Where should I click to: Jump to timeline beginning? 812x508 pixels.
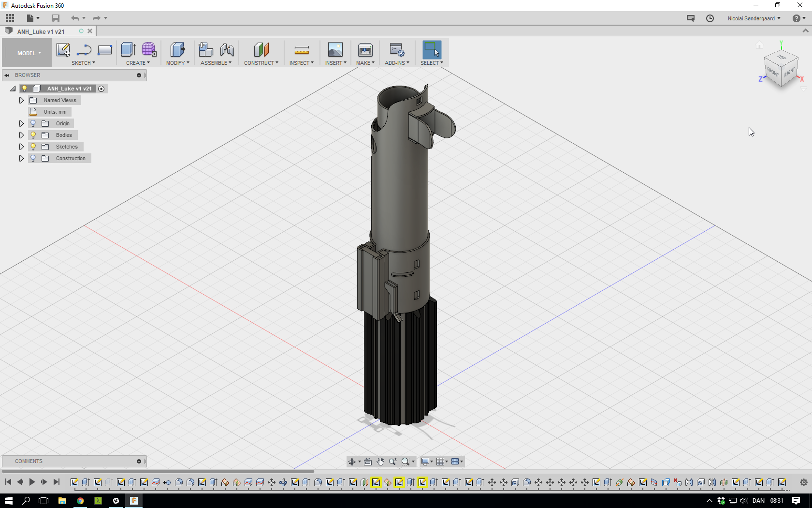(x=8, y=482)
